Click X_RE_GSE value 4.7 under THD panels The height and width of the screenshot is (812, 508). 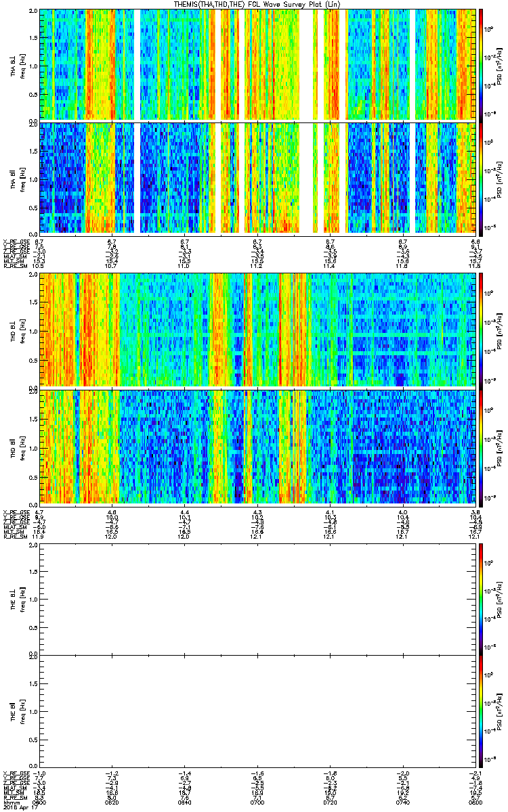click(x=39, y=512)
